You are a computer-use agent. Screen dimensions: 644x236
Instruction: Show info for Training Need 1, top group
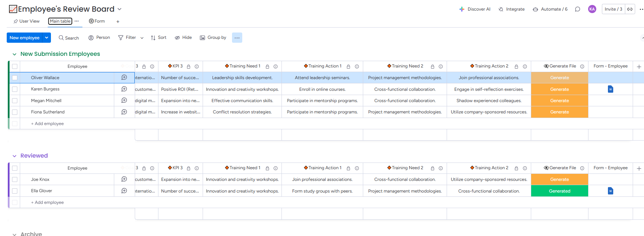(x=275, y=66)
